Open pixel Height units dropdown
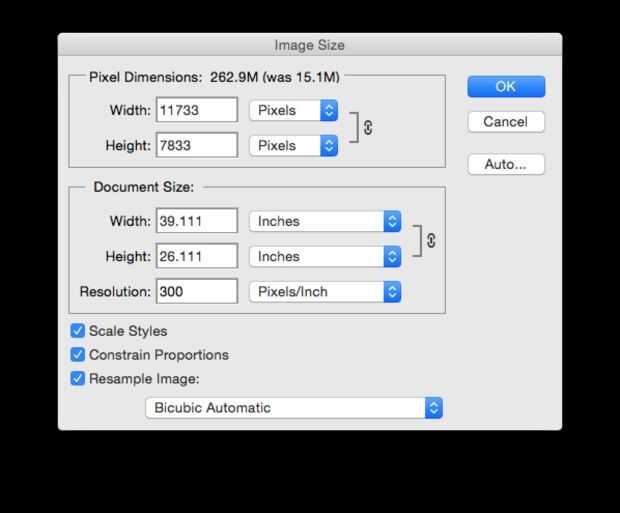The width and height of the screenshot is (620, 513). [293, 145]
